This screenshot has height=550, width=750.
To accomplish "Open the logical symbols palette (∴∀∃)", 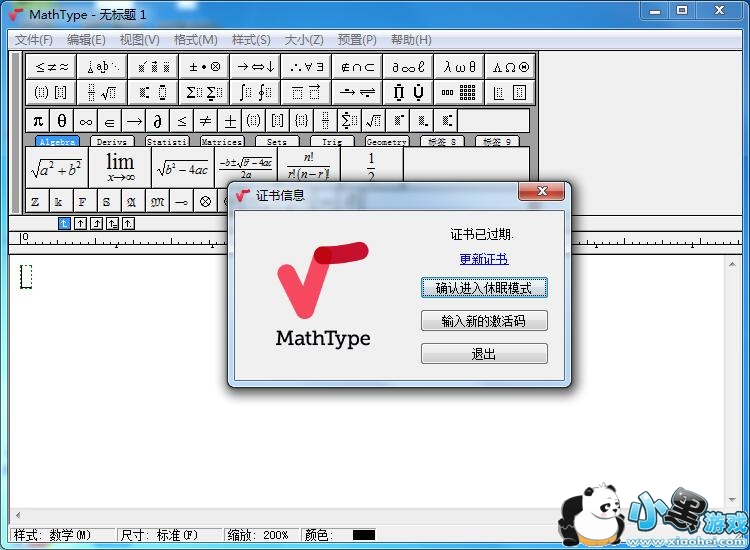I will 307,67.
